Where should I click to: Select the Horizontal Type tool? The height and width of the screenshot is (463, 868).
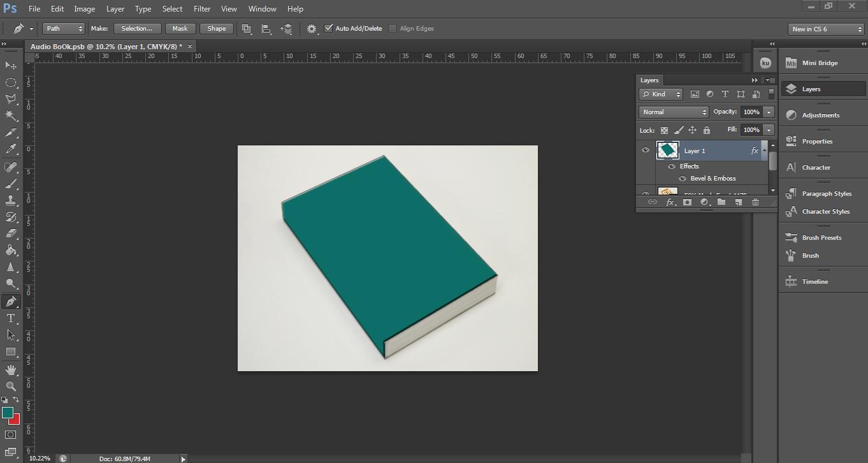[x=11, y=318]
